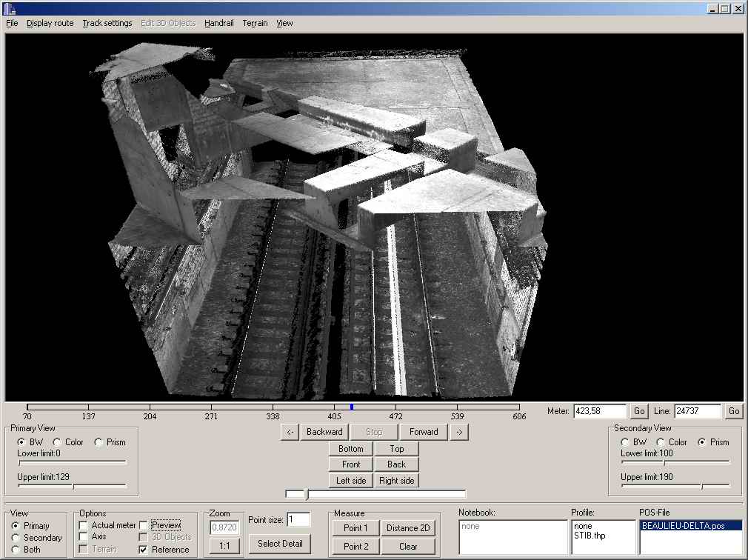The height and width of the screenshot is (560, 748).
Task: Click the Primary View Upper limit slider
Action: (72, 487)
